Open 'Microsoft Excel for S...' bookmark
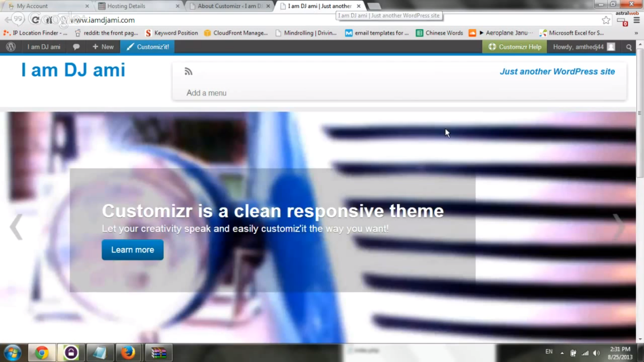This screenshot has width=644, height=362. click(572, 33)
